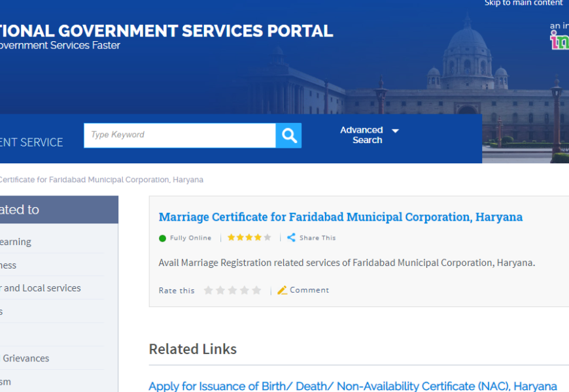Click the green Fully Online dot

click(x=163, y=238)
